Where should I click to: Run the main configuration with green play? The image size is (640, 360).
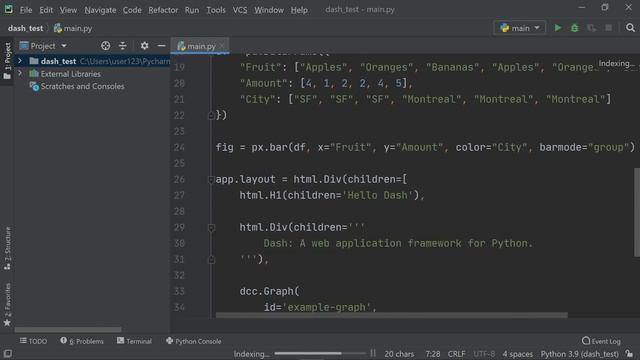(558, 28)
